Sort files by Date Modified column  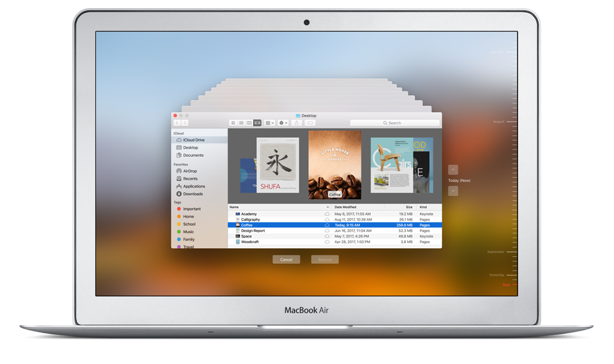click(345, 207)
